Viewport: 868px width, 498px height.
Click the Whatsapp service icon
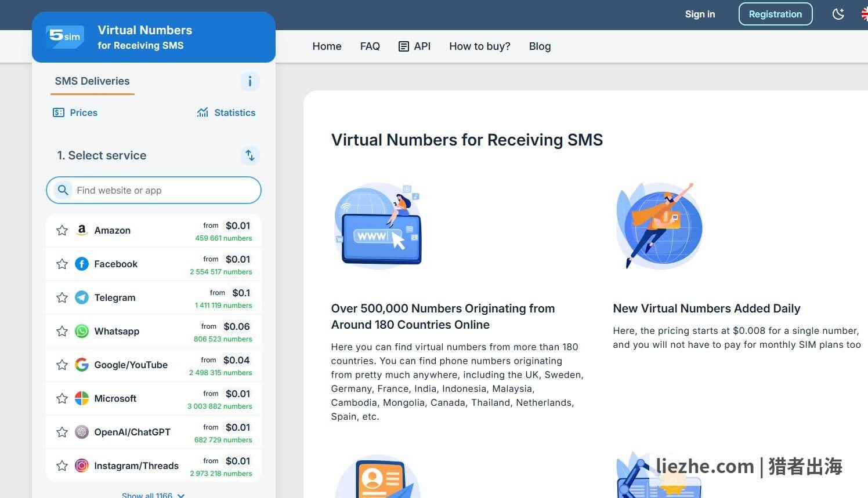click(82, 331)
